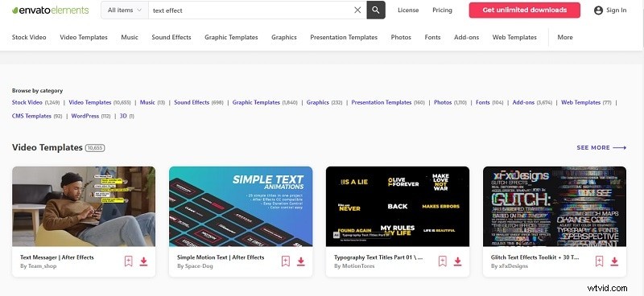Open the Glitch text effects thumbnail
This screenshot has width=644, height=296.
click(555, 206)
